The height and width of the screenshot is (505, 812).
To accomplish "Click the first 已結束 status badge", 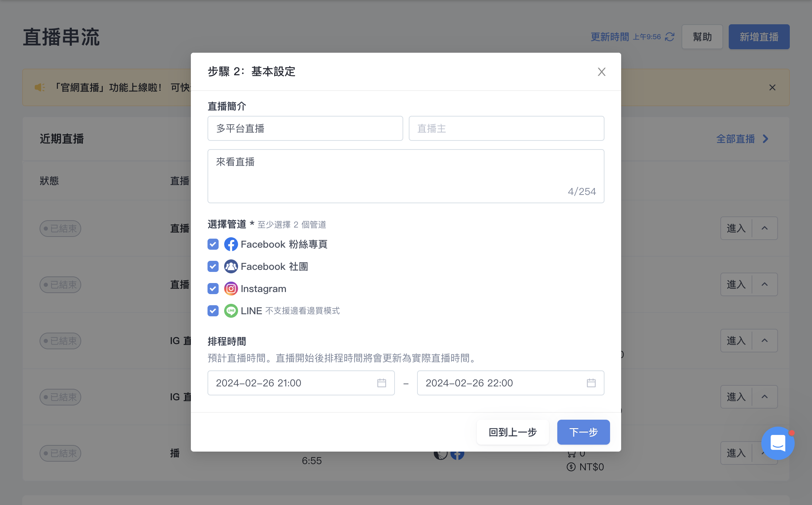I will [60, 229].
